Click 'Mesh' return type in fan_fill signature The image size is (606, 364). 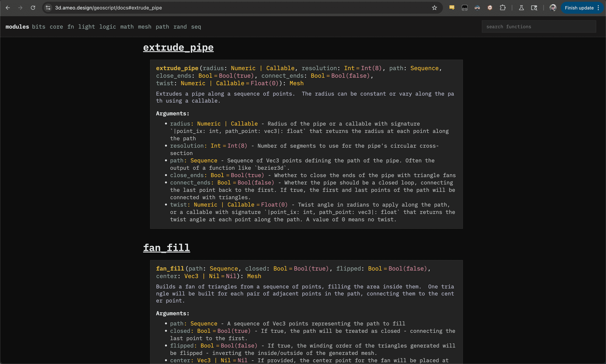[254, 276]
